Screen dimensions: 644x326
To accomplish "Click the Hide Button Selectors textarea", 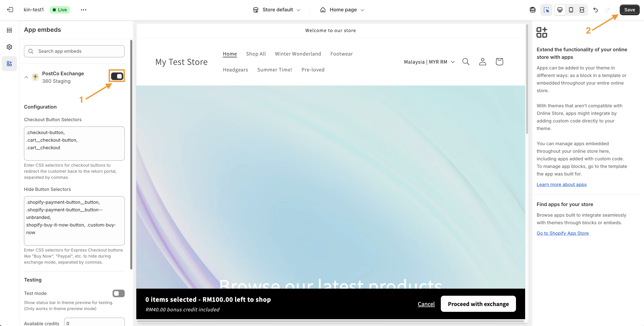I will tap(74, 221).
